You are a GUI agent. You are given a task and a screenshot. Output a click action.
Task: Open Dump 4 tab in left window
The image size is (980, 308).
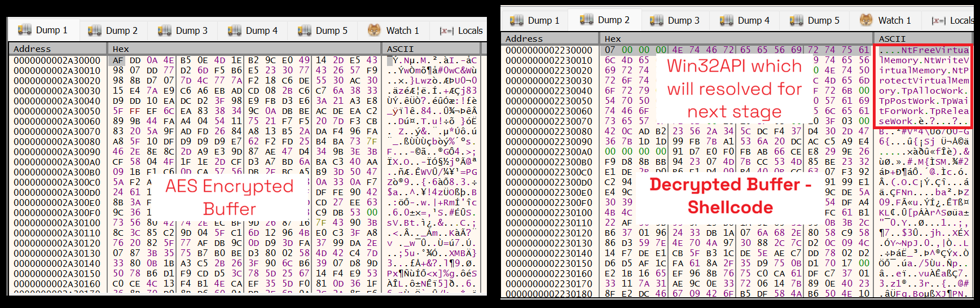coord(253,30)
